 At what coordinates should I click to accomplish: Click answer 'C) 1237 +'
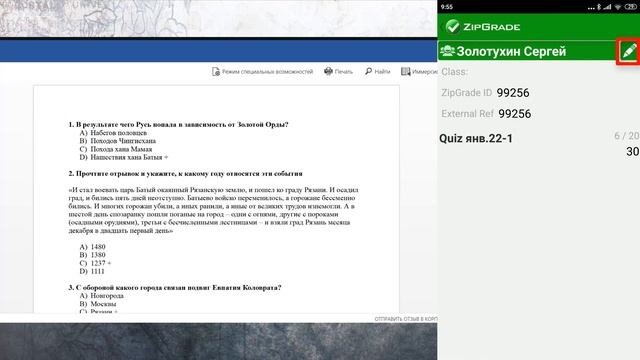(x=95, y=263)
